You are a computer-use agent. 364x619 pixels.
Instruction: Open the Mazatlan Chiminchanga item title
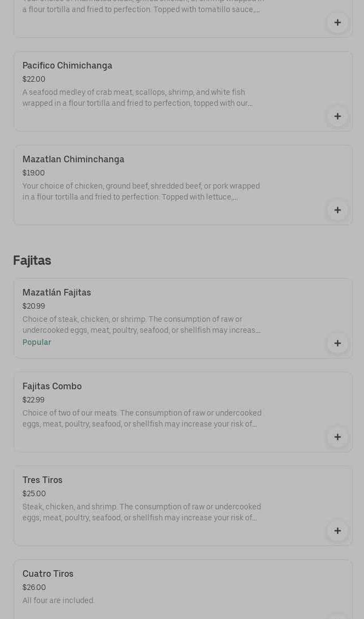pos(73,160)
